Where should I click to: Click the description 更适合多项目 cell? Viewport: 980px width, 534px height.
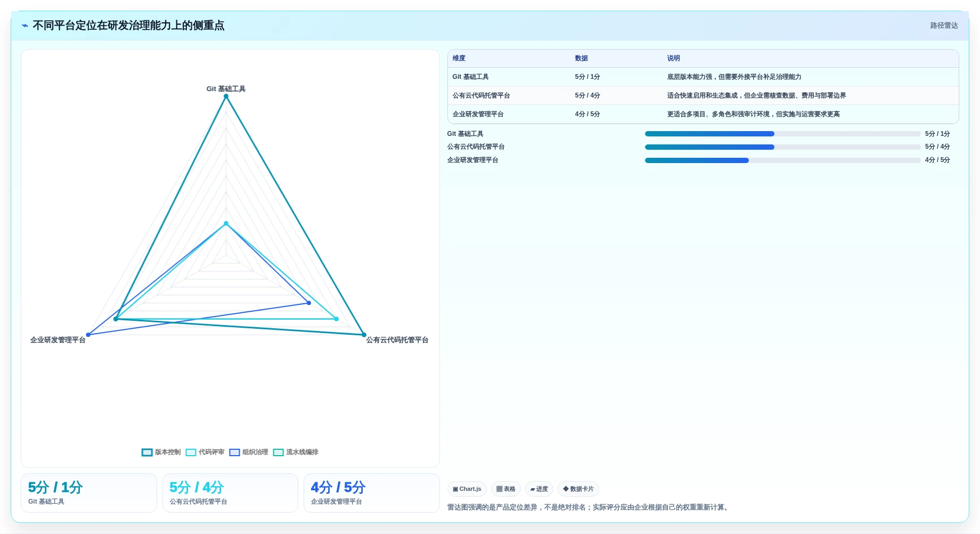(753, 114)
